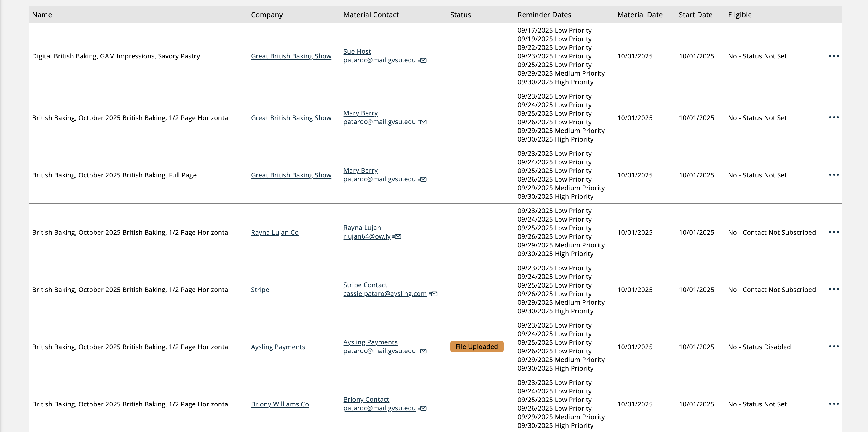Screen dimensions: 868x432
Task: Sort by Company column header
Action: coord(267,15)
